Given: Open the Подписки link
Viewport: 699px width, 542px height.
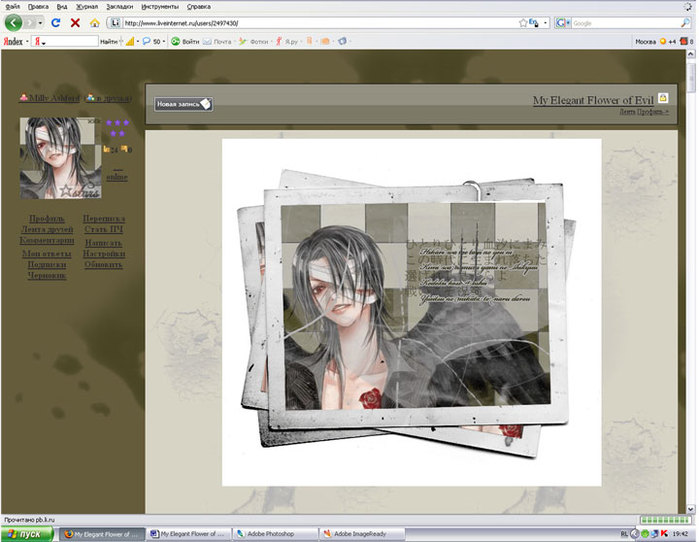Looking at the screenshot, I should click(x=47, y=264).
